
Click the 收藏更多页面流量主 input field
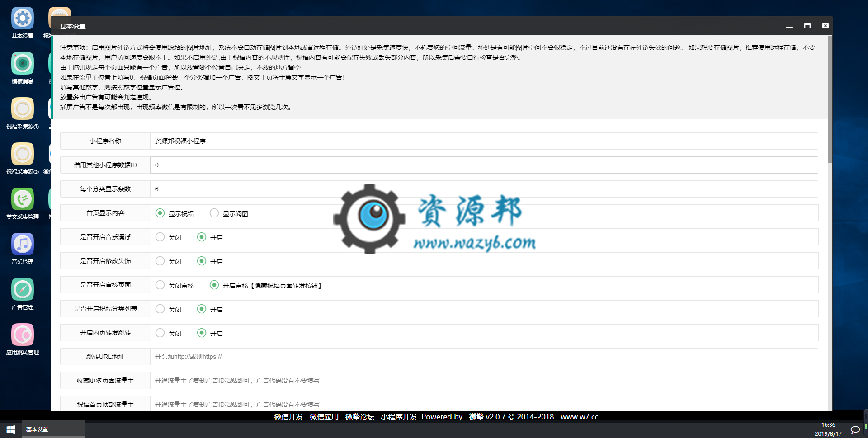484,381
